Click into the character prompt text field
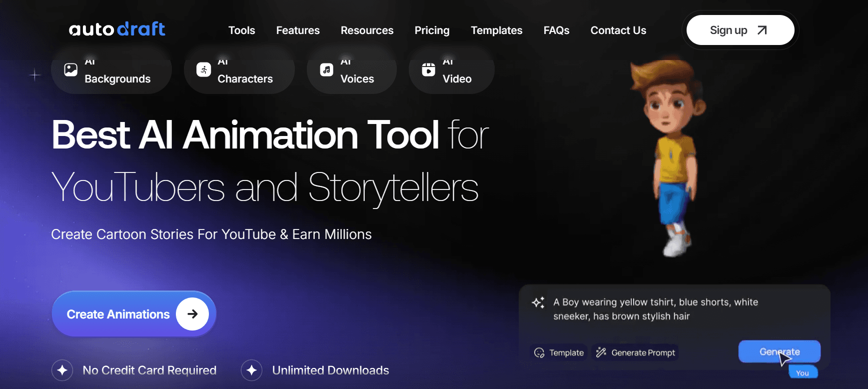This screenshot has height=389, width=868. tap(675, 309)
